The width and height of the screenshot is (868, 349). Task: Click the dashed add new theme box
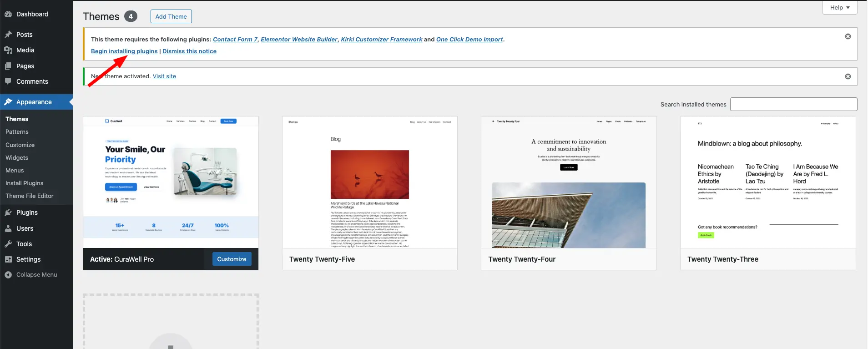tap(171, 321)
